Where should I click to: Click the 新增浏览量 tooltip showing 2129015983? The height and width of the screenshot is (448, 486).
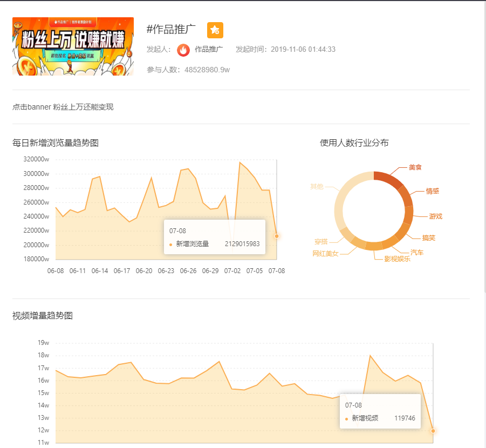point(214,236)
